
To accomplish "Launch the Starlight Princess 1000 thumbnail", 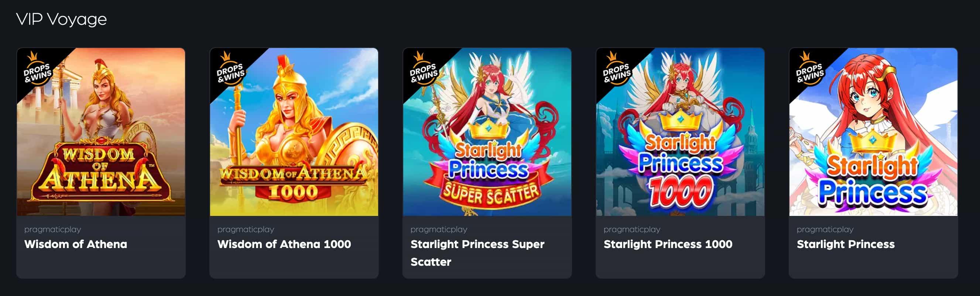I will [x=680, y=132].
